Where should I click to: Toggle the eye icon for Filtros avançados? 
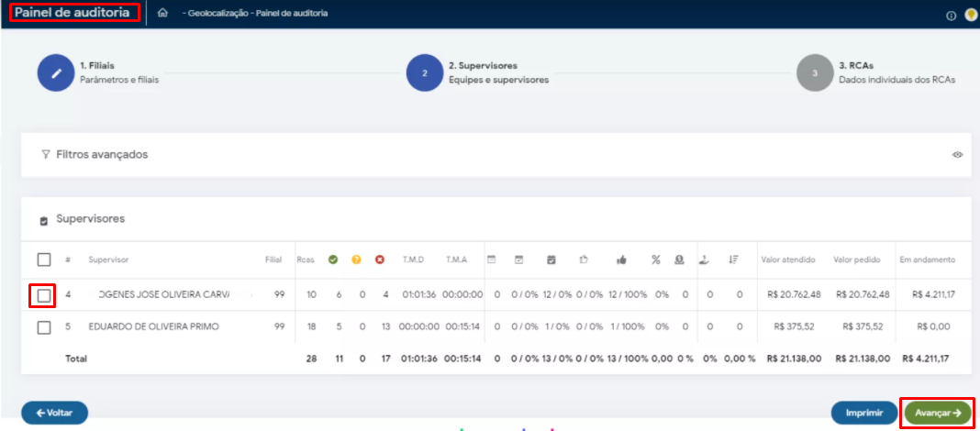pyautogui.click(x=957, y=155)
